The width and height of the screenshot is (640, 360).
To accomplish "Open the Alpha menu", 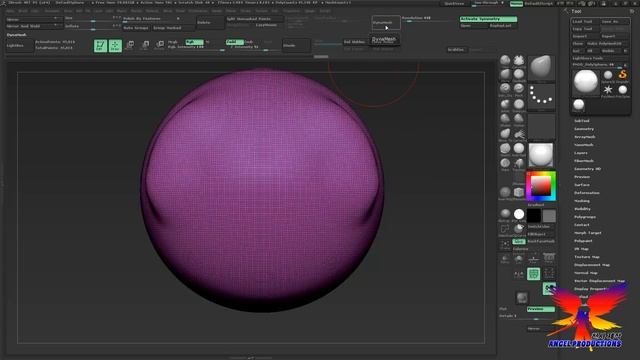I will click(x=10, y=11).
